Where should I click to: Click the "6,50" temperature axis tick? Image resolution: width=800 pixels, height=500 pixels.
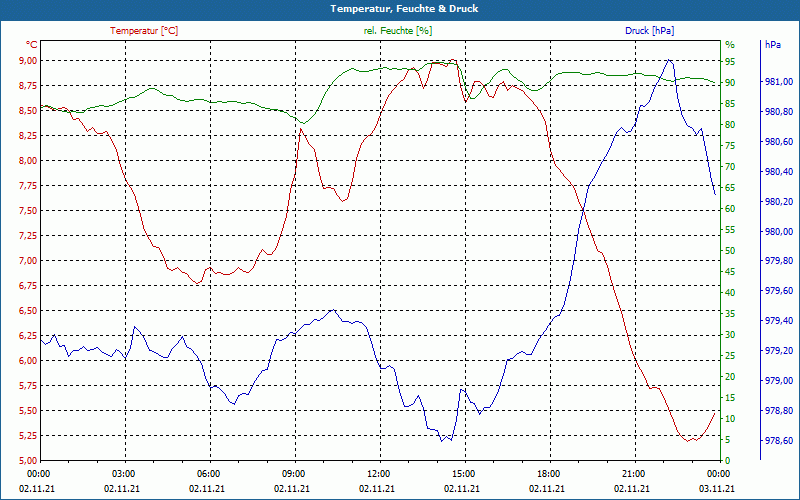[x=29, y=311]
